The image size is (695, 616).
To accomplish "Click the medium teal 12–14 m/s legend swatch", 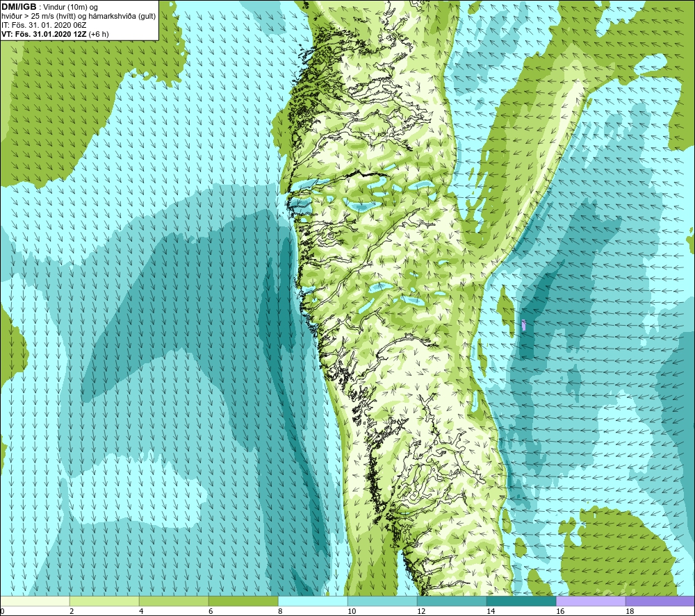I will (452, 601).
